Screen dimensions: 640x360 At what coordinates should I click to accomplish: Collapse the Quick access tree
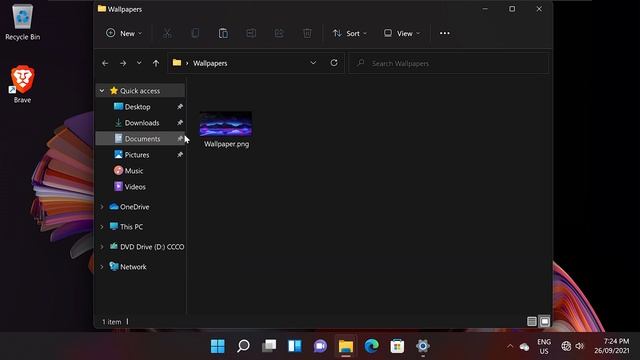pyautogui.click(x=102, y=91)
